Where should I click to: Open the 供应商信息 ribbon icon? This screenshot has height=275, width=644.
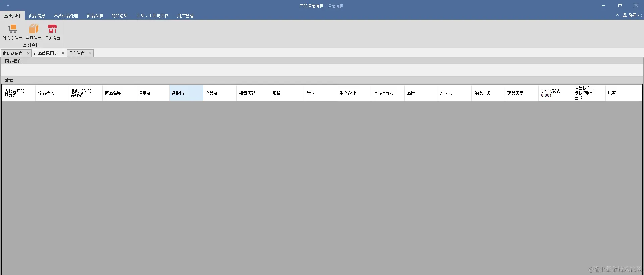(12, 32)
